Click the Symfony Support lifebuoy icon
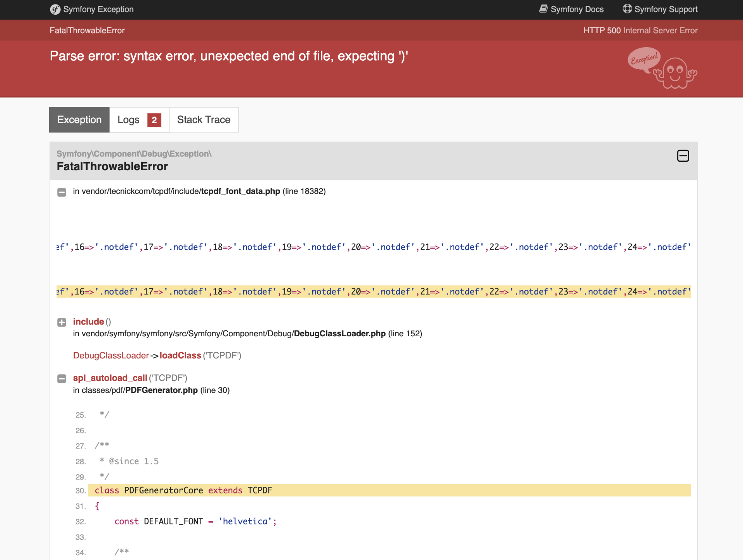This screenshot has width=743, height=560. pos(627,9)
